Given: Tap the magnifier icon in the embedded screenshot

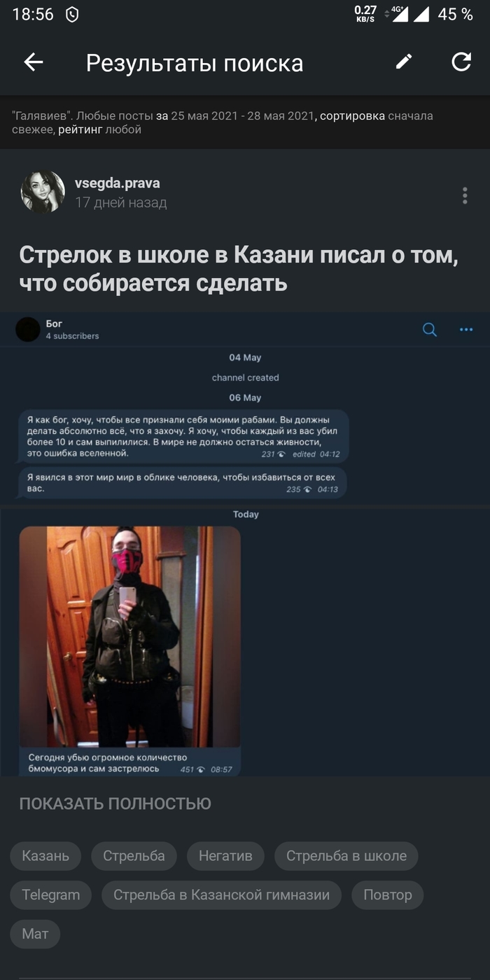Looking at the screenshot, I should 430,330.
